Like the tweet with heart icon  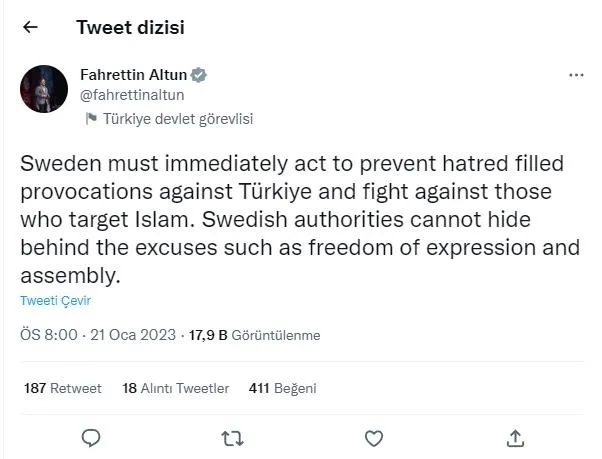374,437
